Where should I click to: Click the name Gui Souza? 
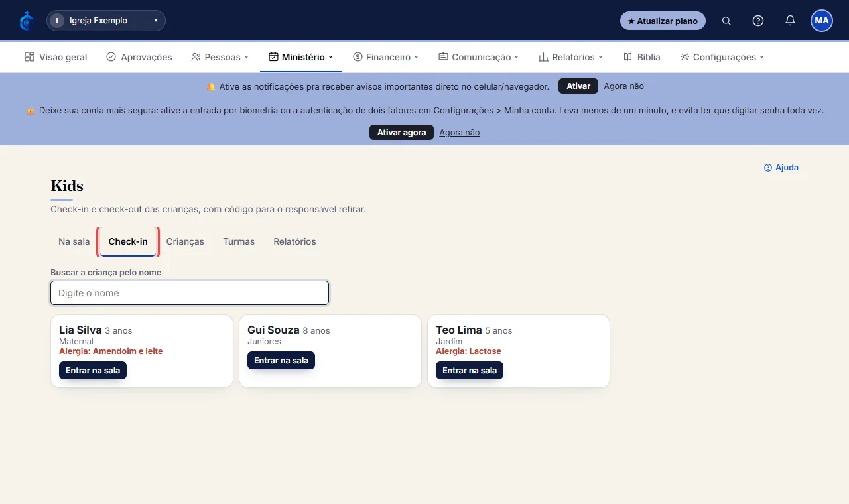(x=273, y=330)
